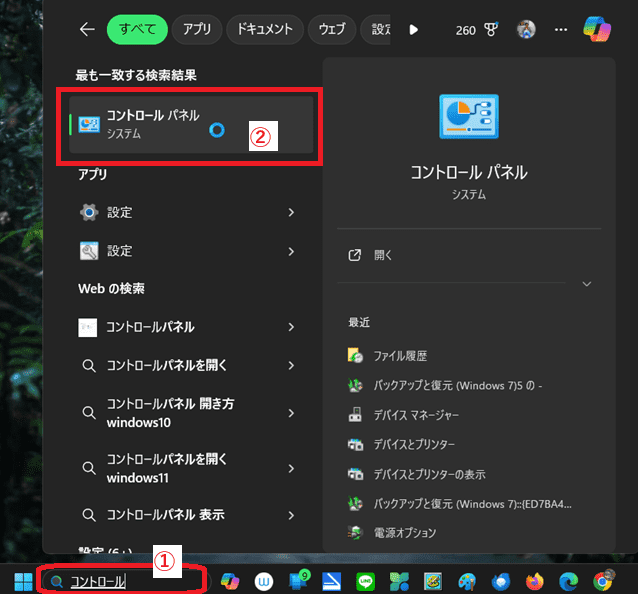Expand the コントロールパネルを開く web suggestion arrow
The image size is (638, 594).
(x=291, y=365)
